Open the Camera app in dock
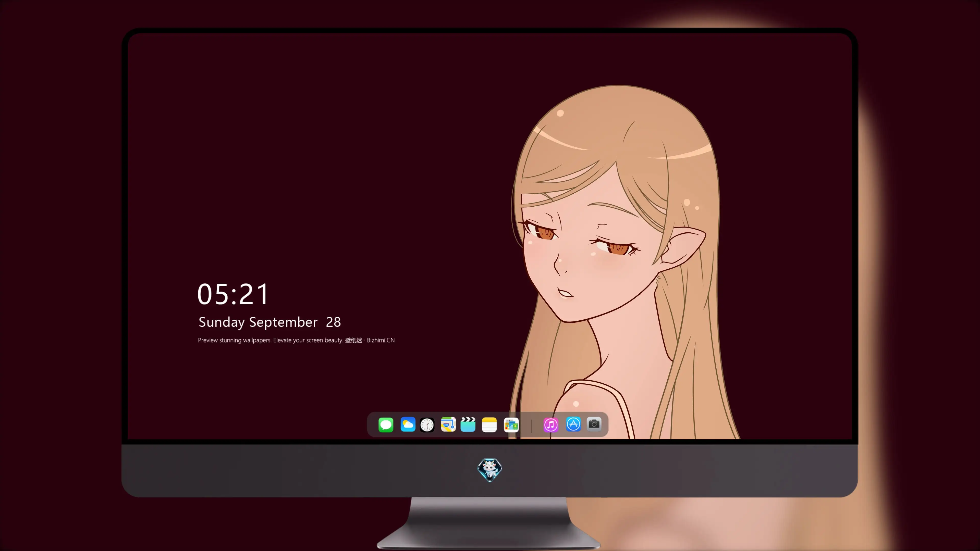 [594, 424]
